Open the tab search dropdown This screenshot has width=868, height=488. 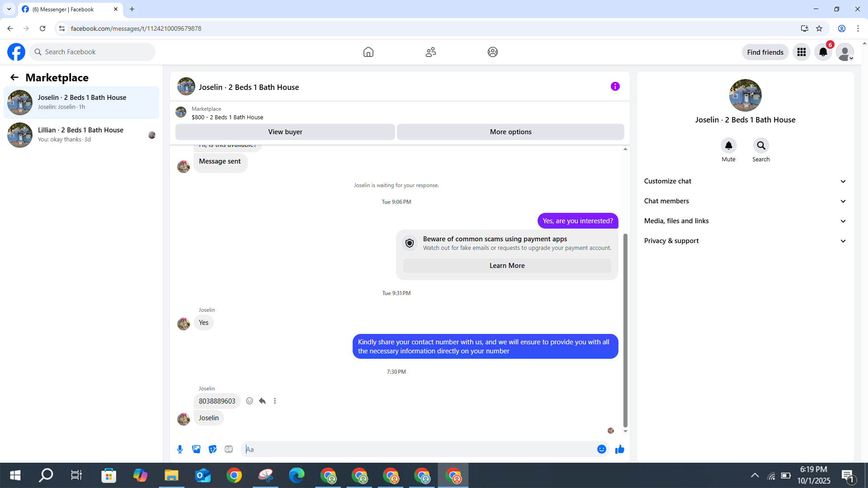(9, 9)
